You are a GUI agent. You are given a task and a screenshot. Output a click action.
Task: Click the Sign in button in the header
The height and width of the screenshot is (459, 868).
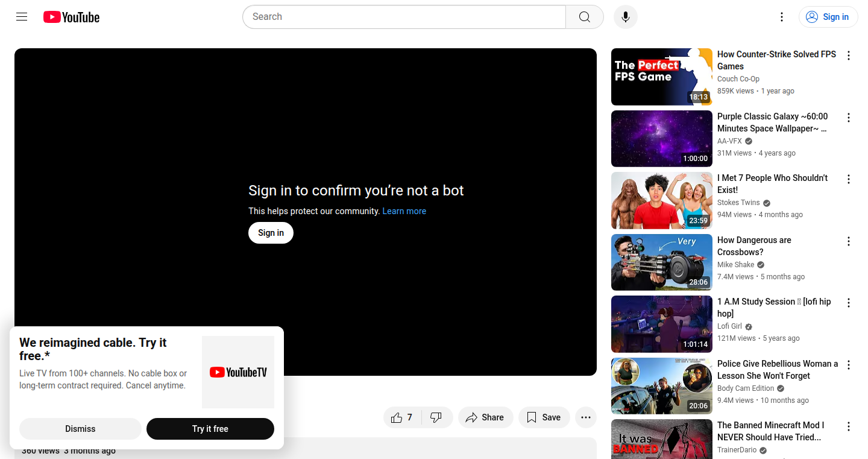(x=828, y=17)
